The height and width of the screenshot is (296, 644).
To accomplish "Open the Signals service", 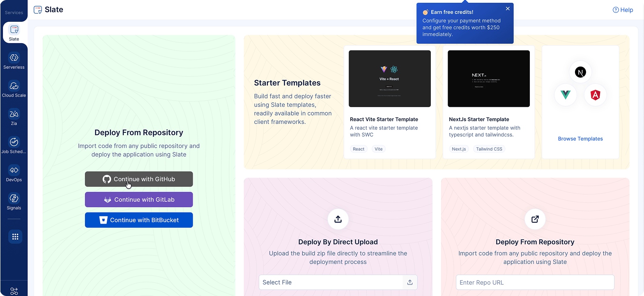I will coord(14,201).
